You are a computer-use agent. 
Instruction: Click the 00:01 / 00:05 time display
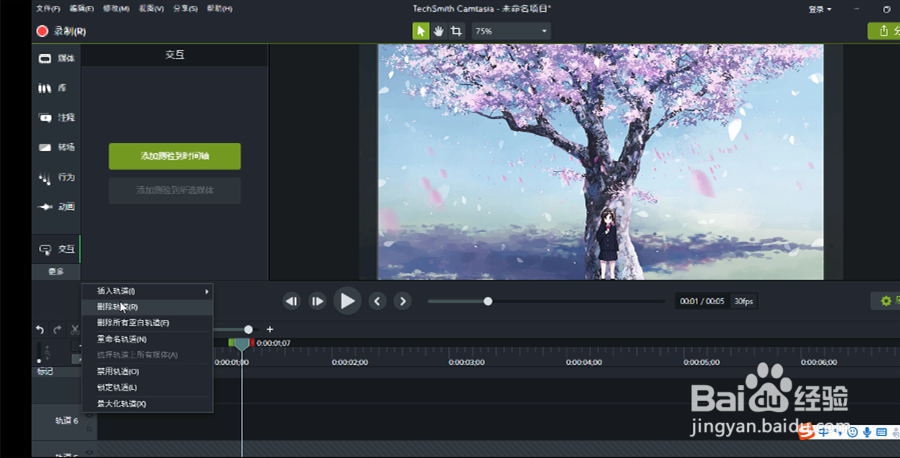coord(702,301)
